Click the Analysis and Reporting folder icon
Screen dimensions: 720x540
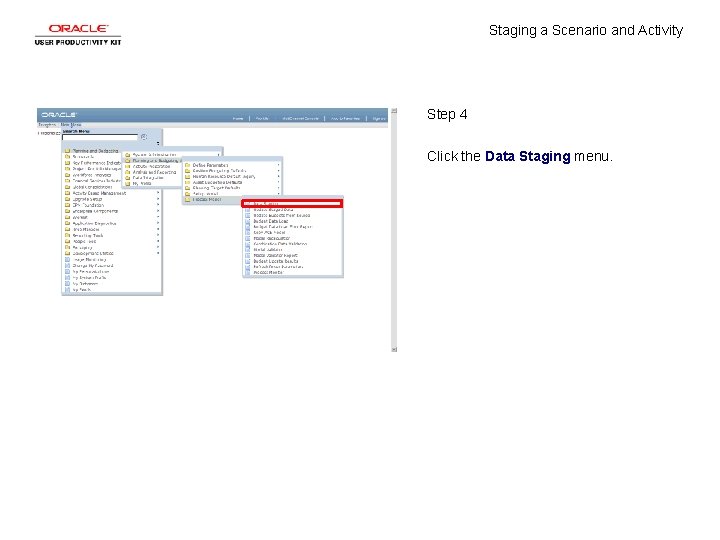(x=128, y=172)
